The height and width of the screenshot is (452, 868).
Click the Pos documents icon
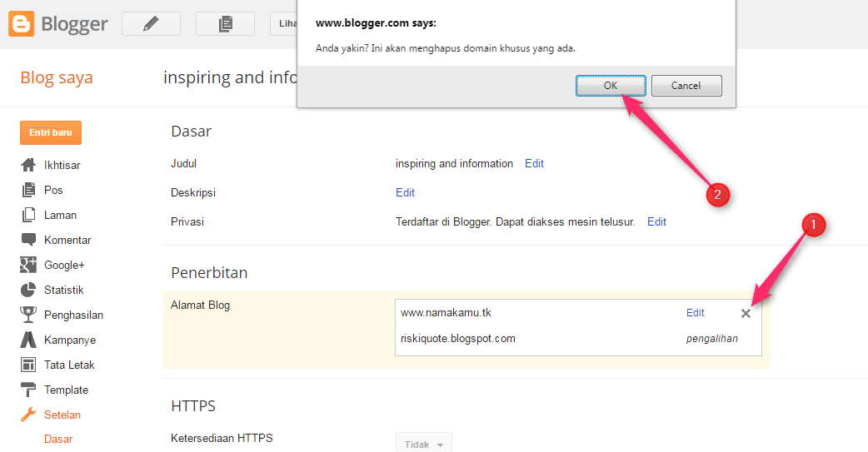tap(28, 190)
